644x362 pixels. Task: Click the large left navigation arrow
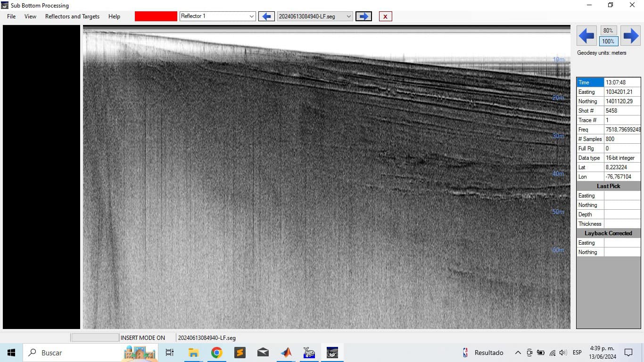pyautogui.click(x=587, y=36)
